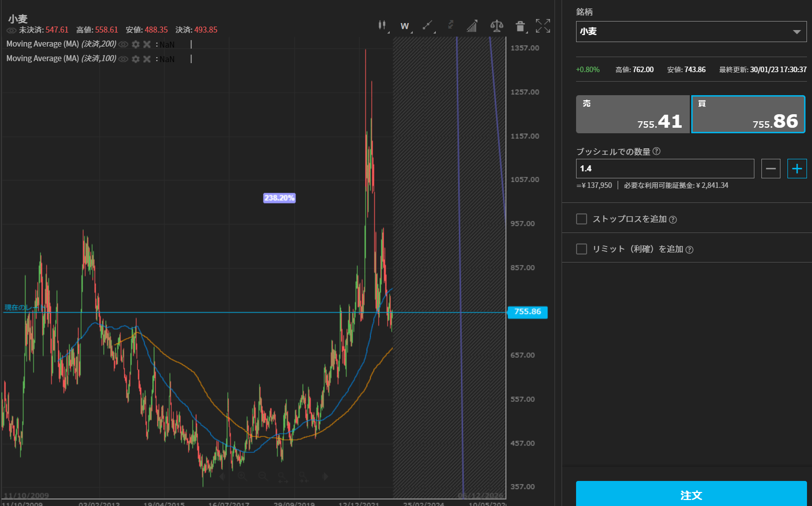Expand the chart to fullscreen
The height and width of the screenshot is (506, 812).
543,26
